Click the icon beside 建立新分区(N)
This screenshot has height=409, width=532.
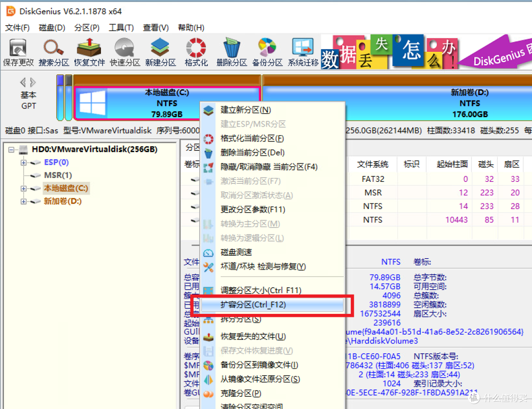[x=208, y=110]
